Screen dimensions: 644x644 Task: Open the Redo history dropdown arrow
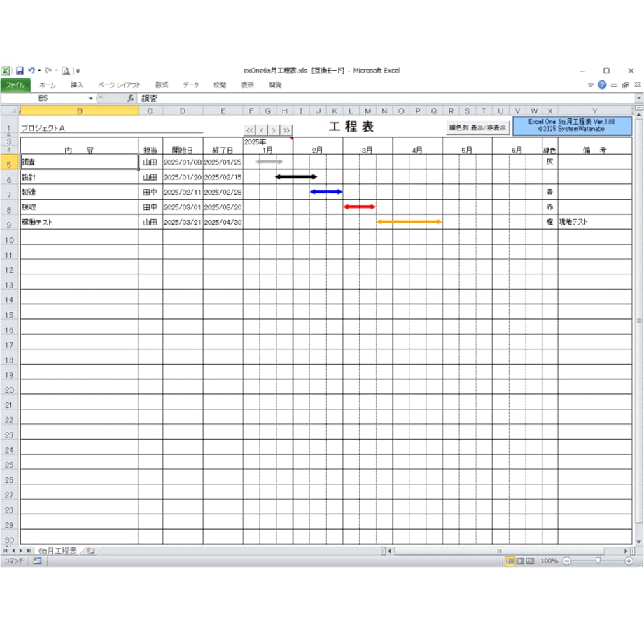point(56,71)
